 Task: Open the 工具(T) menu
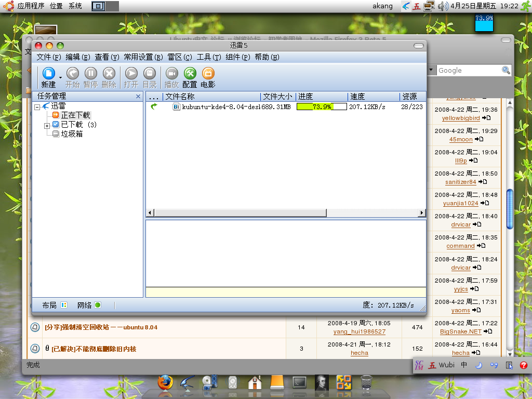click(209, 57)
